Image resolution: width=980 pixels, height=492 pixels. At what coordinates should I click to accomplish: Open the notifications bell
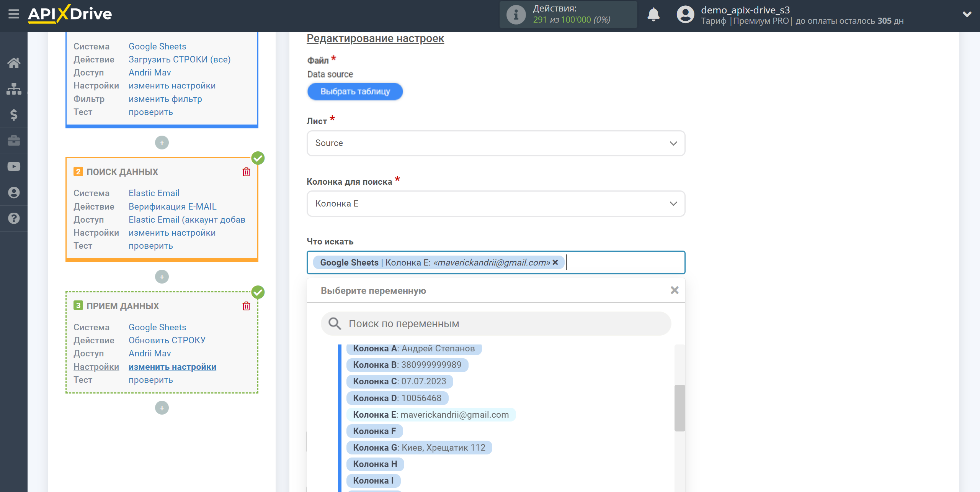tap(653, 15)
